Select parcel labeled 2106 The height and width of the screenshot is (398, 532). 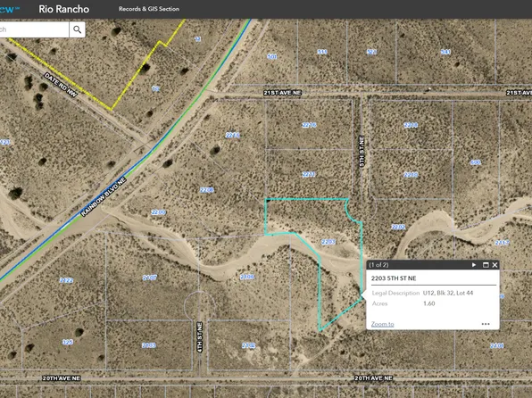[x=247, y=277]
